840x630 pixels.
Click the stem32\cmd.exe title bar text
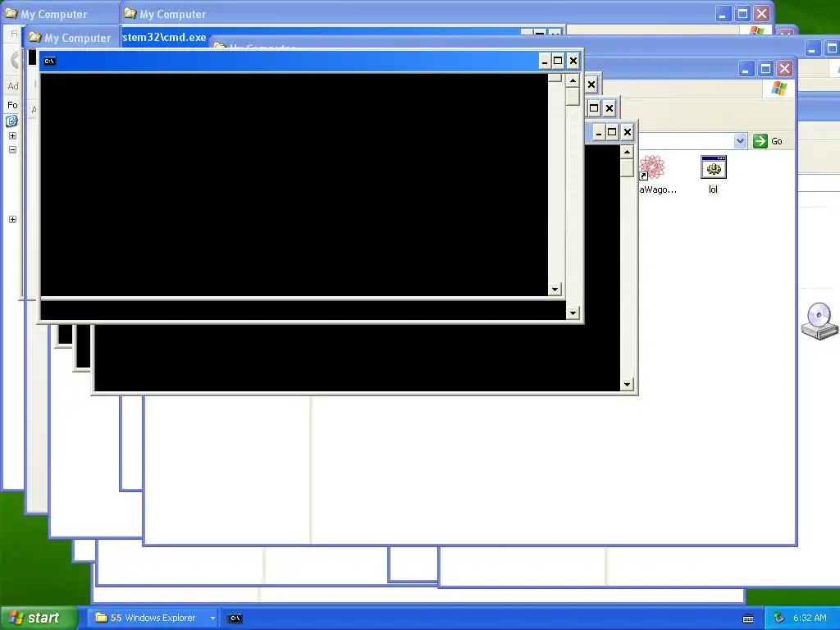pyautogui.click(x=164, y=38)
